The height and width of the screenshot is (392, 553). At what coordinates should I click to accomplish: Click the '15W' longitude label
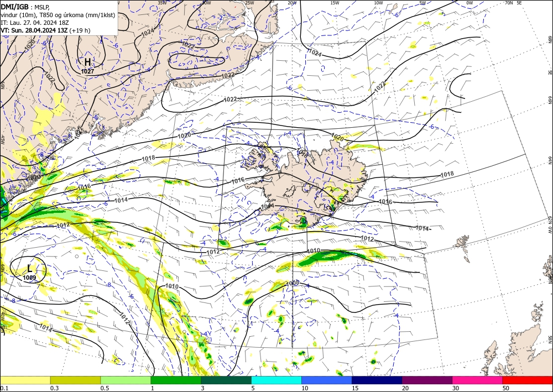coord(335,3)
